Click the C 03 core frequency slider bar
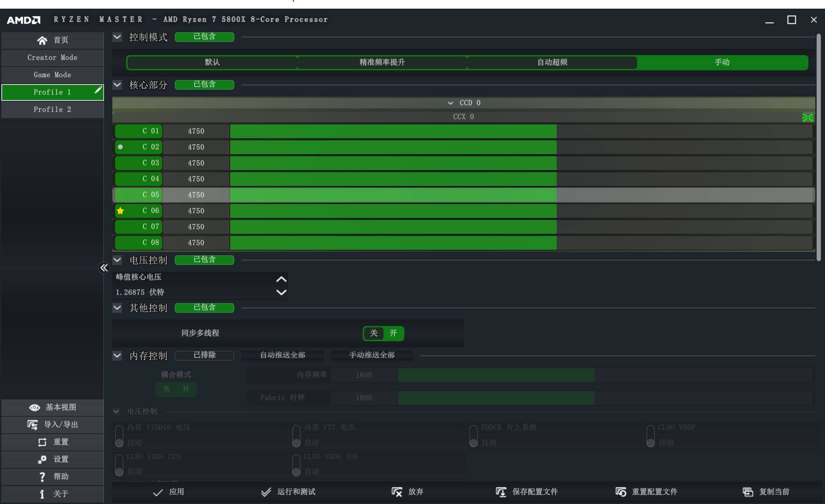 [x=393, y=163]
